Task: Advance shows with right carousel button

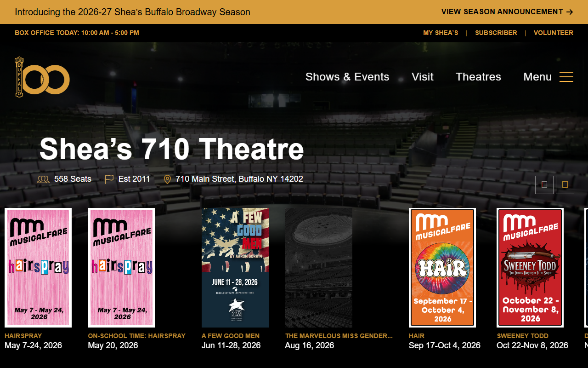Action: click(x=565, y=185)
